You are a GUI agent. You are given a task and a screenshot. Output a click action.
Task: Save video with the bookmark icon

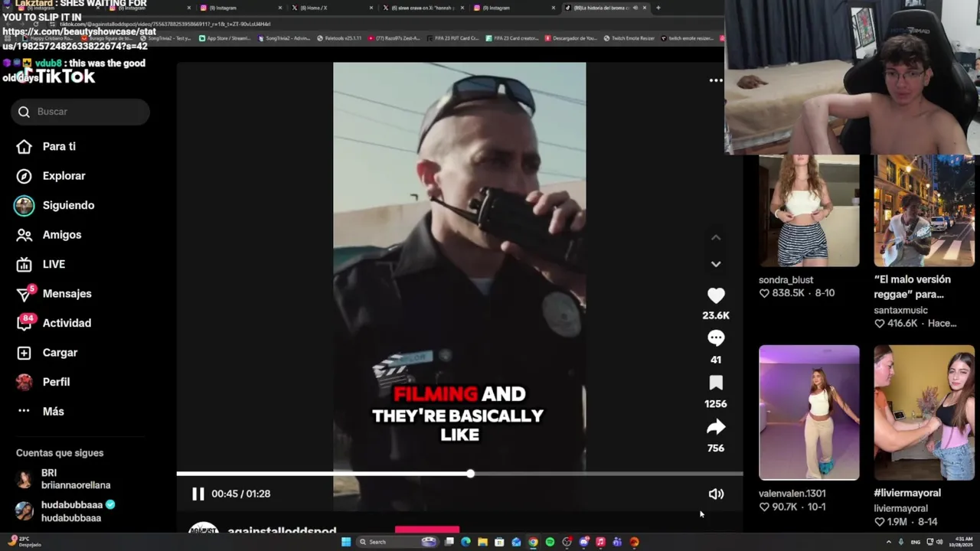point(716,383)
